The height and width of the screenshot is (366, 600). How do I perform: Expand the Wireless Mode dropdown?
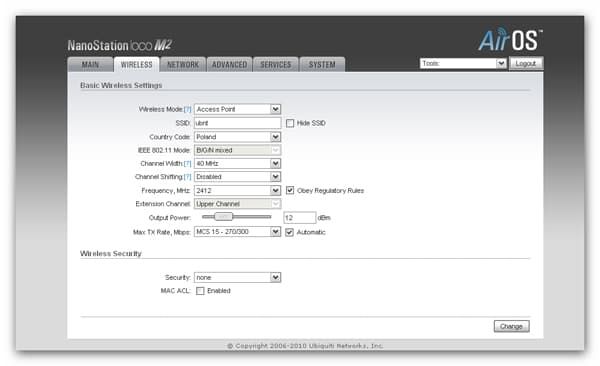237,109
